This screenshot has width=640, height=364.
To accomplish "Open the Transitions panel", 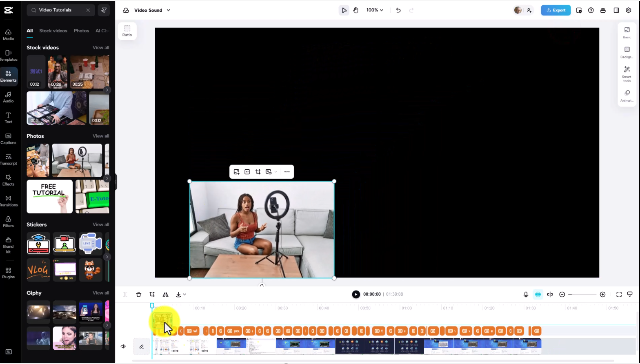I will [8, 201].
